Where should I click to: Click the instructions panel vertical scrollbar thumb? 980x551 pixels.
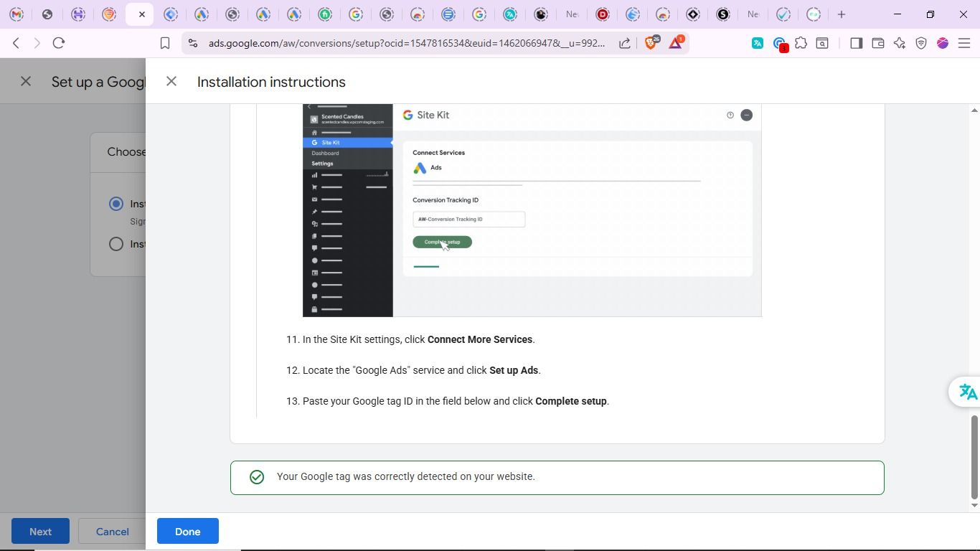pyautogui.click(x=974, y=457)
